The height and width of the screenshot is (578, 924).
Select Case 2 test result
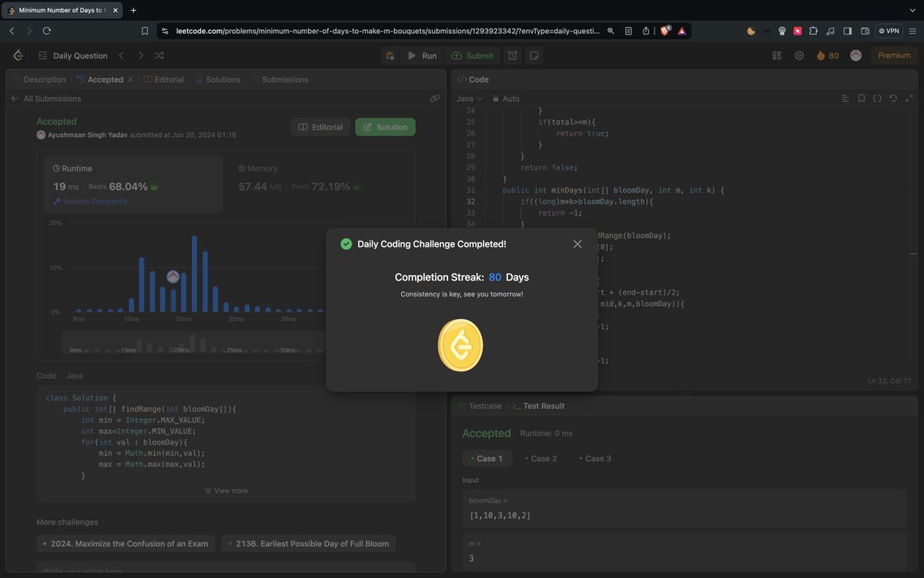click(x=541, y=459)
